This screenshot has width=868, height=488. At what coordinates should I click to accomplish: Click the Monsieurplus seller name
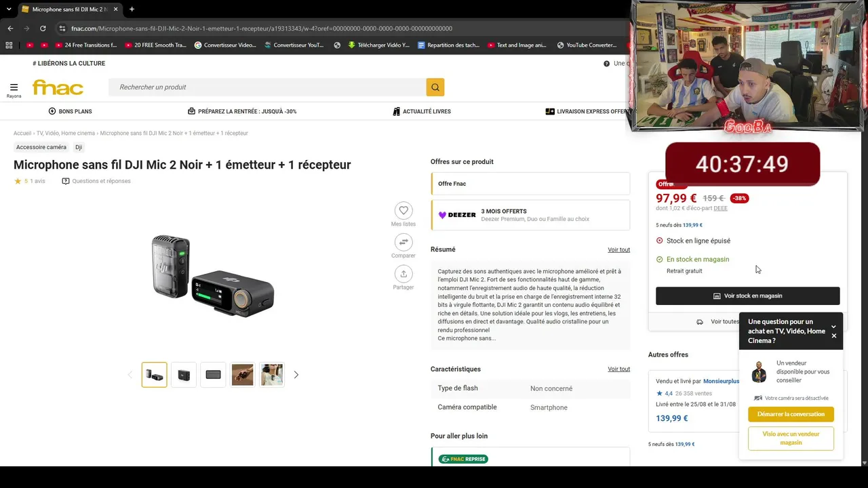(x=722, y=382)
